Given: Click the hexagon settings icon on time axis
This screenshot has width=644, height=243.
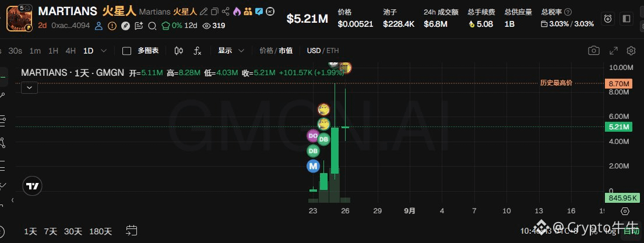Looking at the screenshot, I should [625, 211].
